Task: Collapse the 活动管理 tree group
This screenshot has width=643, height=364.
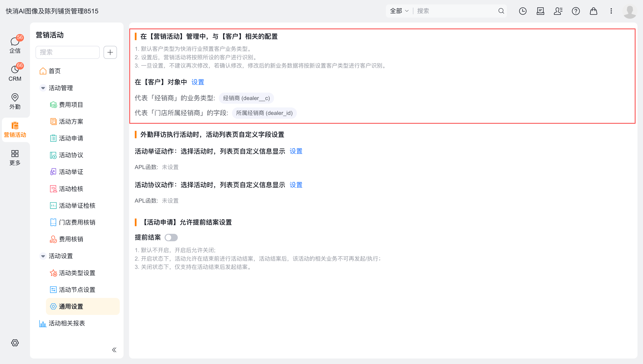Action: tap(43, 88)
